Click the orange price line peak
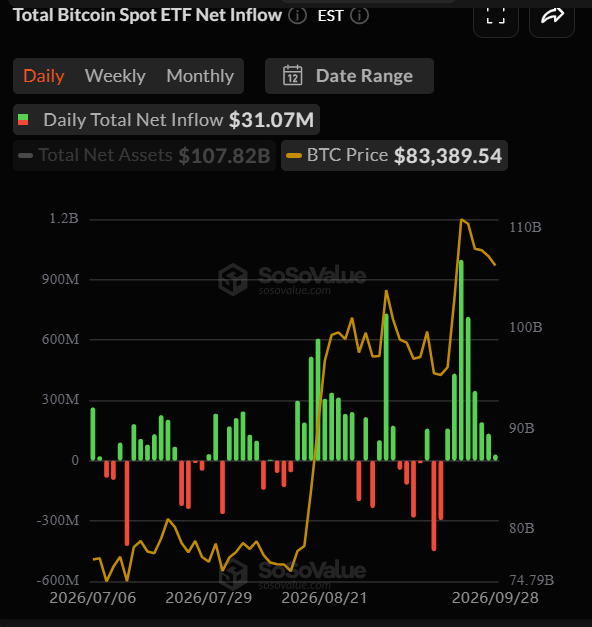592x627 pixels. (x=461, y=219)
